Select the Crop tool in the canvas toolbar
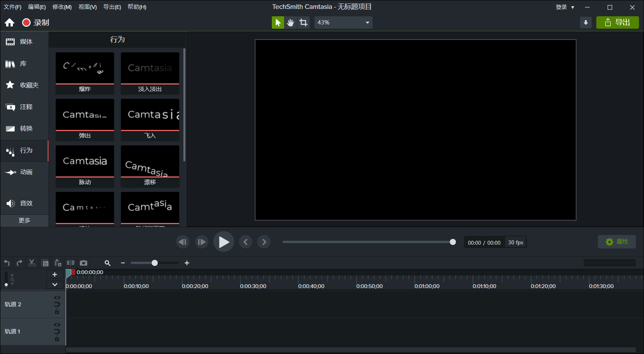This screenshot has height=354, width=644. point(304,22)
